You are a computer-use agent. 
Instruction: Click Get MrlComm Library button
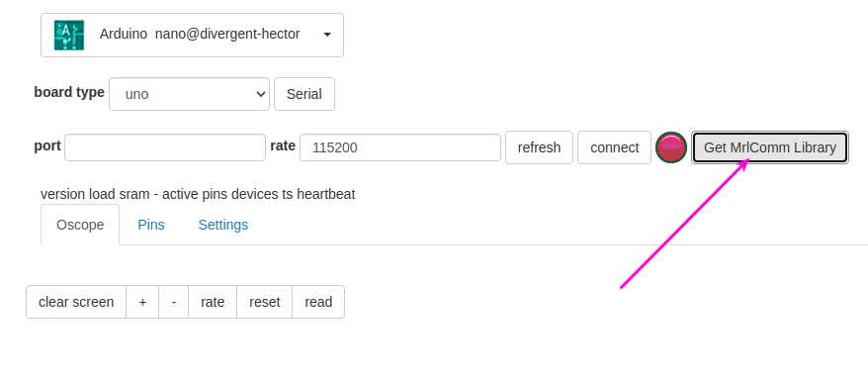pyautogui.click(x=770, y=147)
